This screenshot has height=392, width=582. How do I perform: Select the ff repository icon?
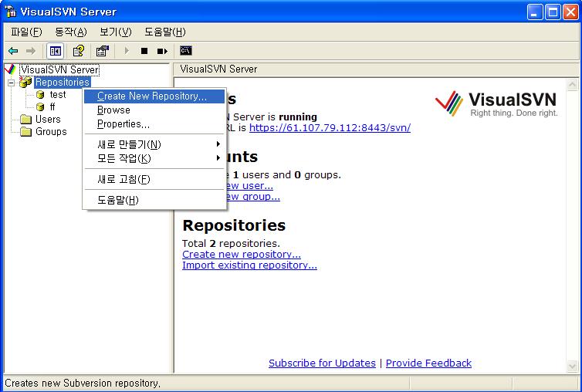pos(40,107)
